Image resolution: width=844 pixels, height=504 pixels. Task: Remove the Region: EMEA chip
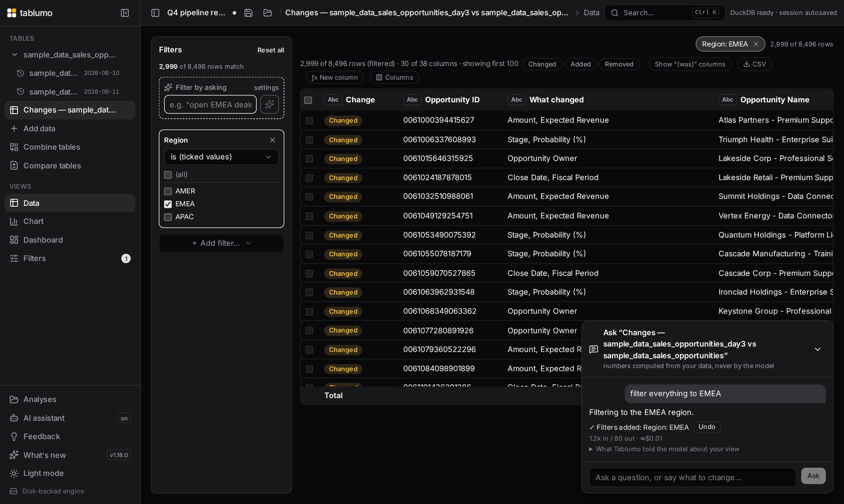[x=756, y=44]
